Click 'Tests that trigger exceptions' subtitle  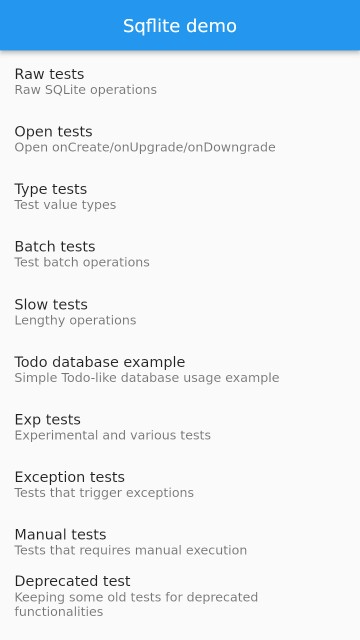(x=104, y=493)
